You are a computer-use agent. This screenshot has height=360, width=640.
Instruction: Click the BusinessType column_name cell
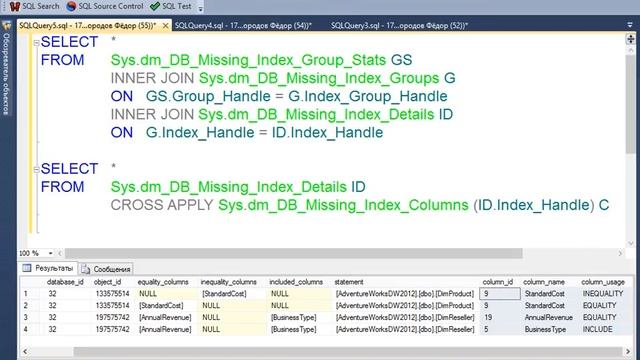point(550,329)
